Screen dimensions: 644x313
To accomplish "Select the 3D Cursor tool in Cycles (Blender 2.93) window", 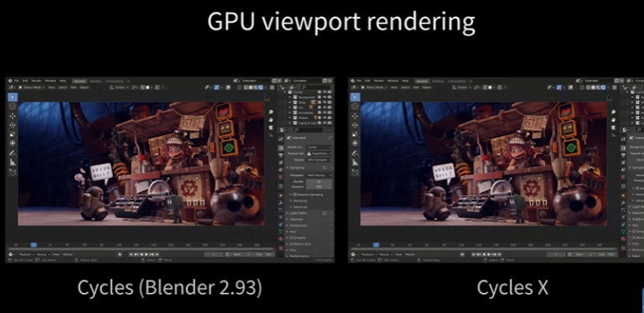I will 13,106.
